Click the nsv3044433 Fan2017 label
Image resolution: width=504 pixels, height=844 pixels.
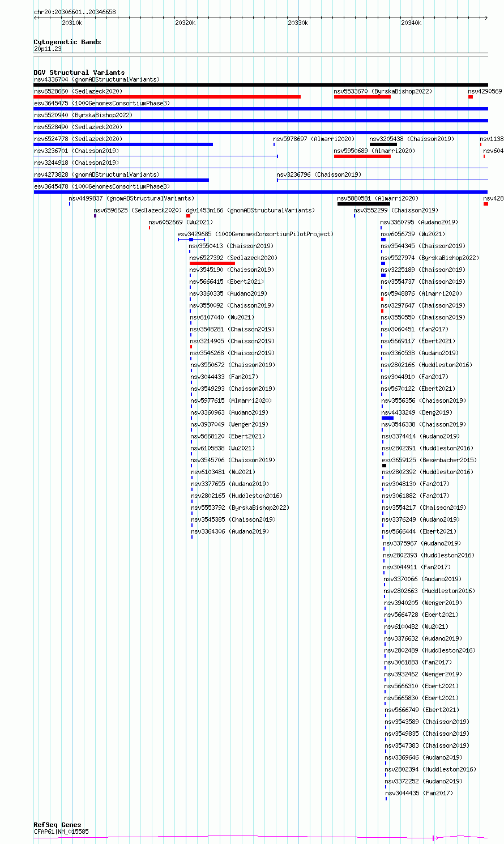point(224,377)
